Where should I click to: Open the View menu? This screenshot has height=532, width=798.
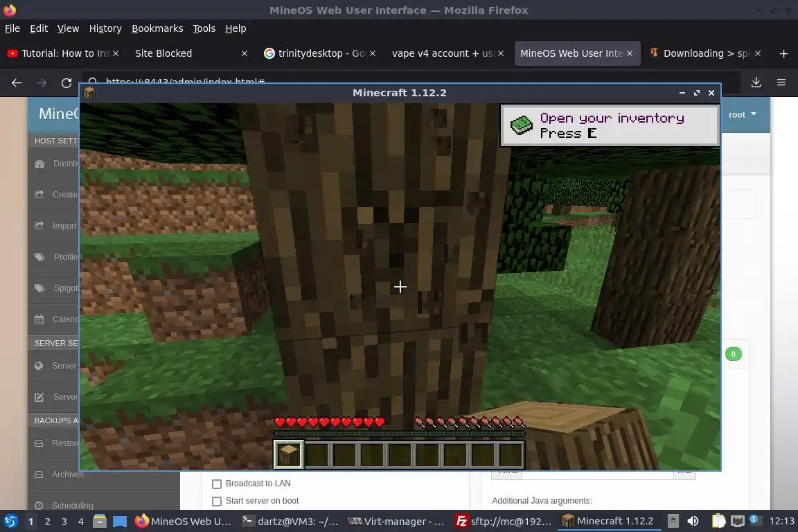68,28
